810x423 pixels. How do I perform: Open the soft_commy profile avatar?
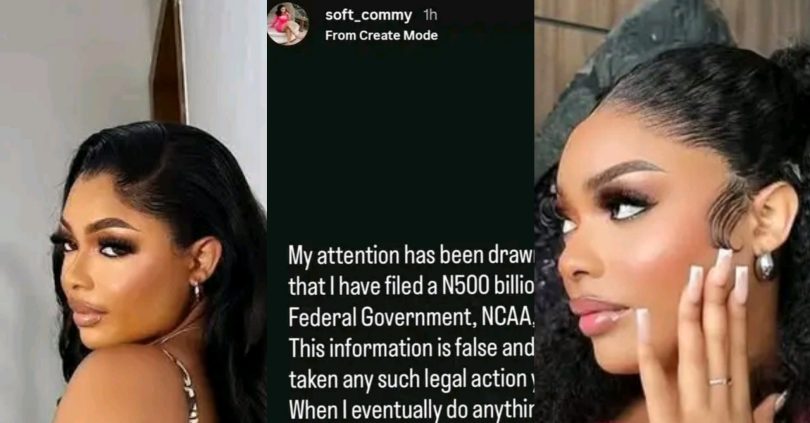288,24
